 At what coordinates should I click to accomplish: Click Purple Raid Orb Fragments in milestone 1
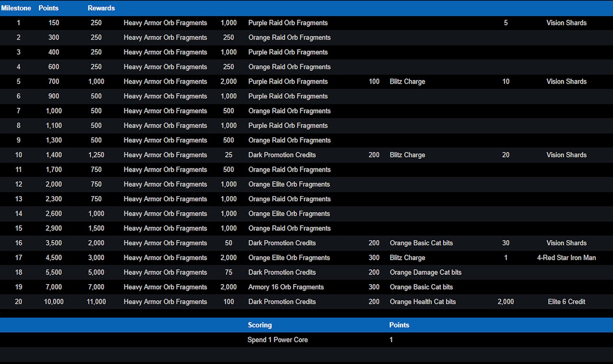point(288,23)
